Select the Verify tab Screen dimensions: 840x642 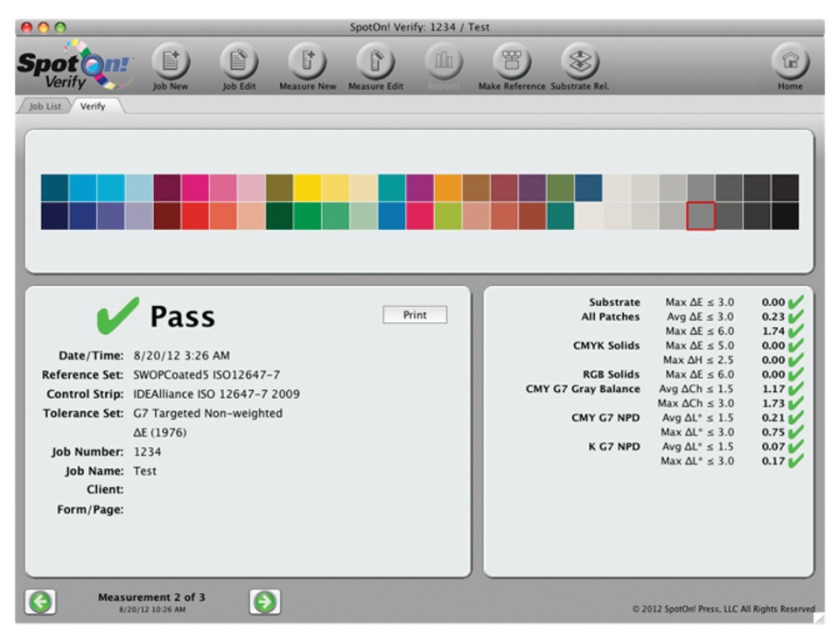tap(93, 106)
